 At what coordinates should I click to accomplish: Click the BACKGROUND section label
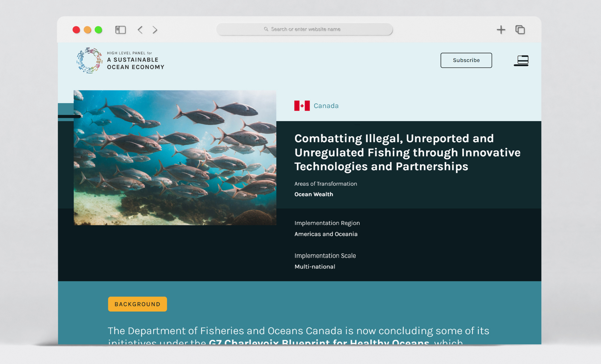(137, 304)
